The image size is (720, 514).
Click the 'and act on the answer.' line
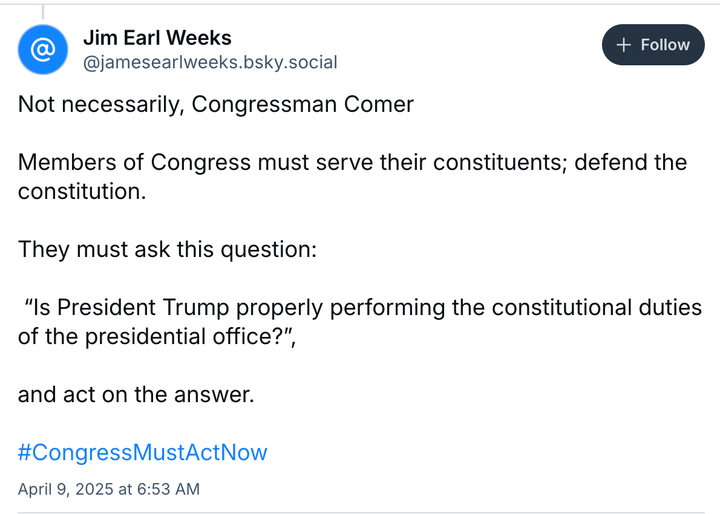136,395
